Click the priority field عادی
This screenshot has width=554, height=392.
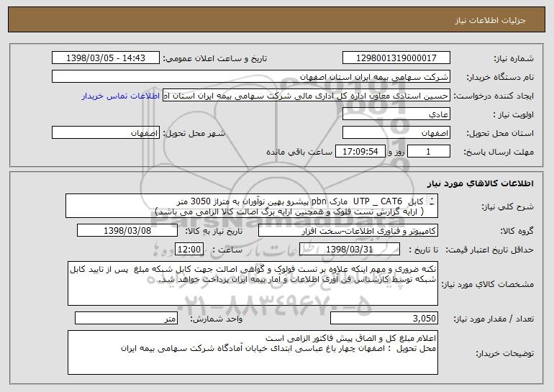pyautogui.click(x=396, y=114)
